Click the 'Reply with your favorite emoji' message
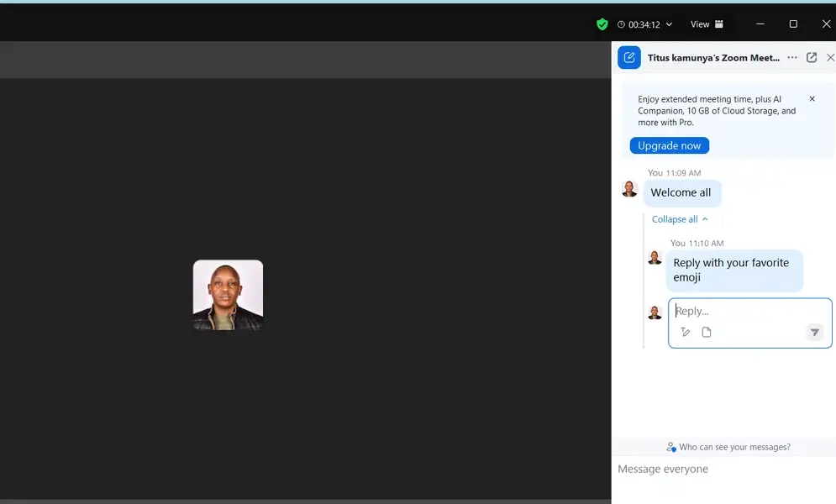 point(734,270)
